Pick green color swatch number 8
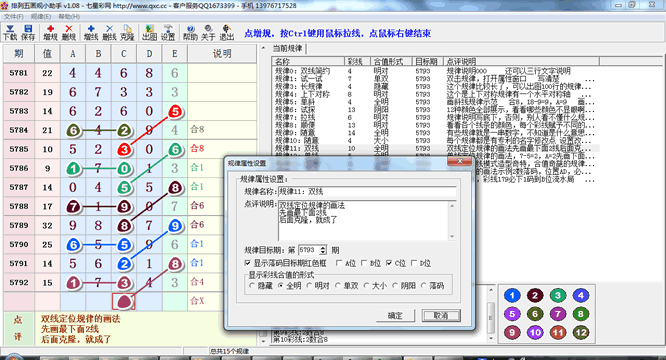This screenshot has width=666, height=360. coord(581,314)
